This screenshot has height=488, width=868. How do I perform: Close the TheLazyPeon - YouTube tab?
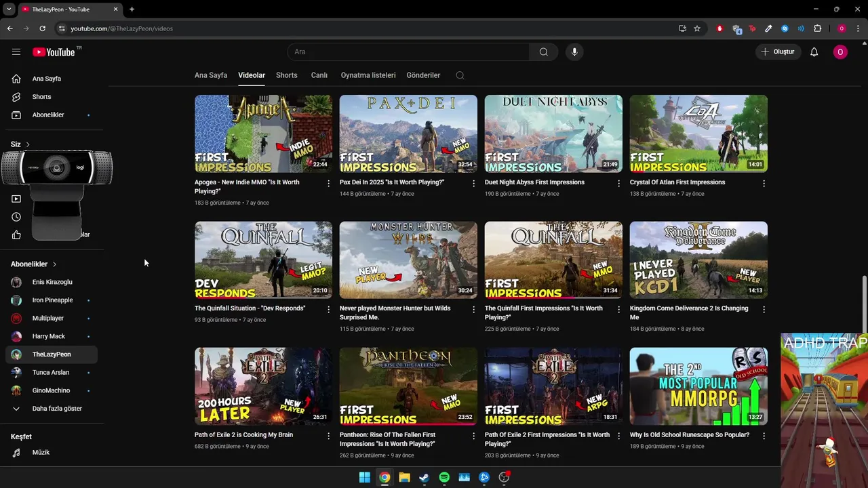(115, 9)
